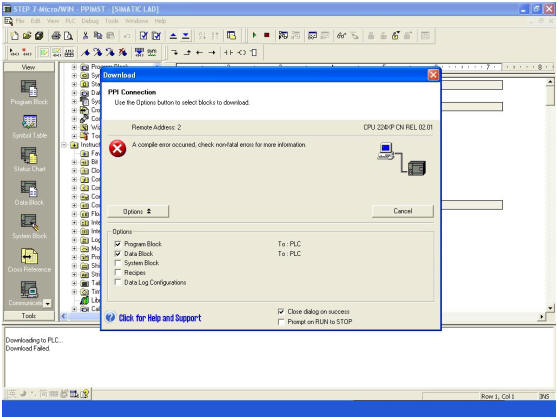The height and width of the screenshot is (417, 557).
Task: Click the Insert Coil ladder icon
Action: click(242, 53)
